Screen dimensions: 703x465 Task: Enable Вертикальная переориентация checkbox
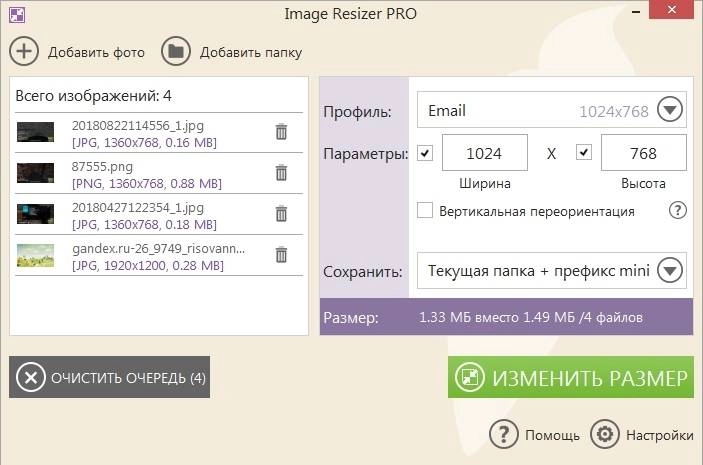[x=425, y=210]
